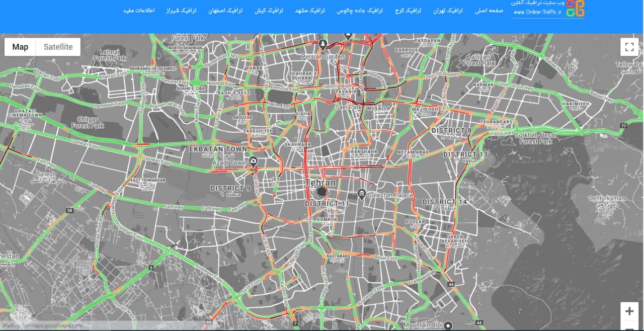Select the Tehranpars label
The width and height of the screenshot is (644, 331).
(496, 122)
